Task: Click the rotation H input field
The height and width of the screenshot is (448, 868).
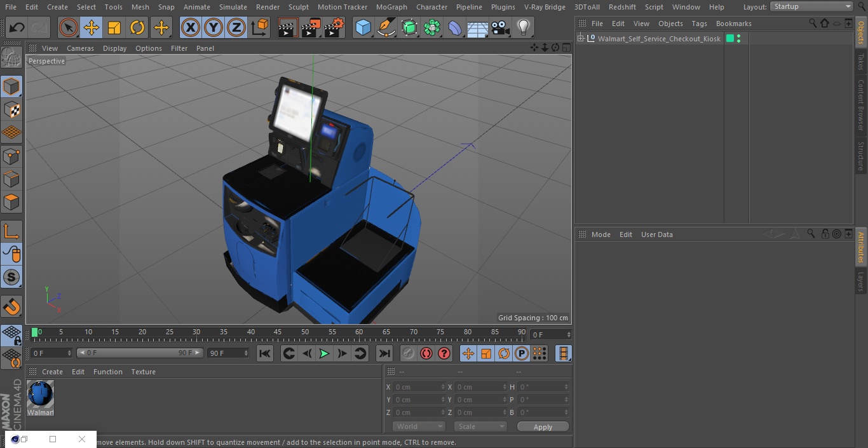Action: point(544,387)
